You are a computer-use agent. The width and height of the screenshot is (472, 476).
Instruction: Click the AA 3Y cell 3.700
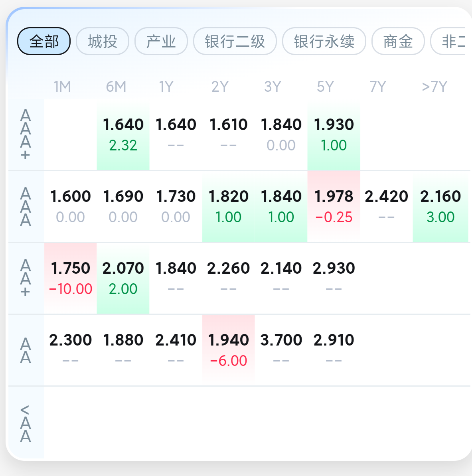pos(281,350)
